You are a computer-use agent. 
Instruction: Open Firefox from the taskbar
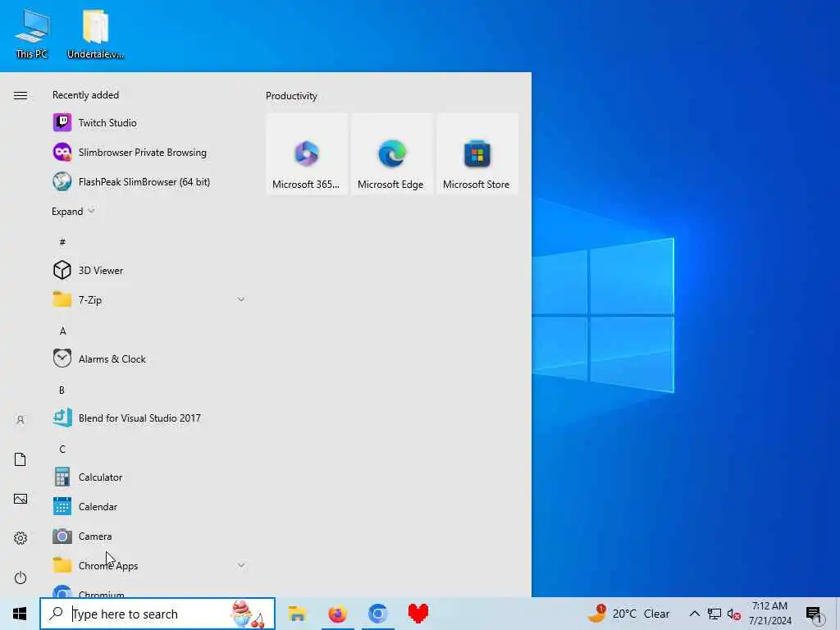point(337,614)
